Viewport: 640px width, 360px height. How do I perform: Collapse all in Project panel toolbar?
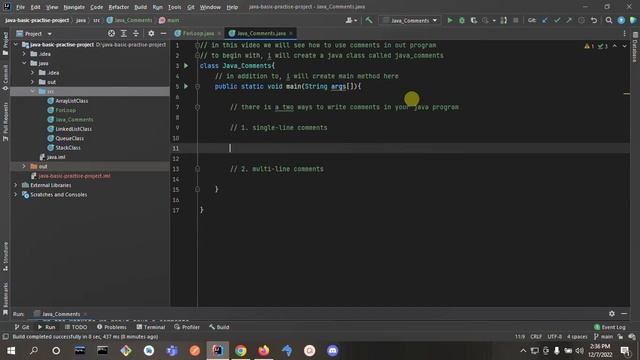[136, 33]
